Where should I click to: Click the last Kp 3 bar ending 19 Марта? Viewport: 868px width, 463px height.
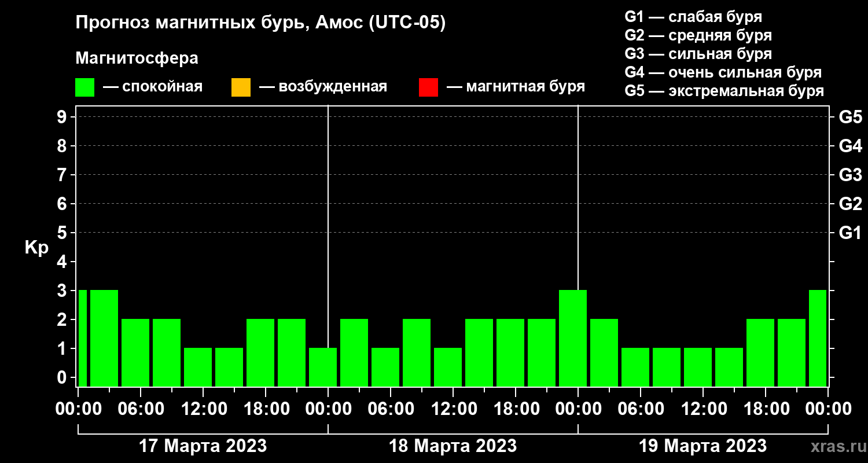tap(818, 338)
